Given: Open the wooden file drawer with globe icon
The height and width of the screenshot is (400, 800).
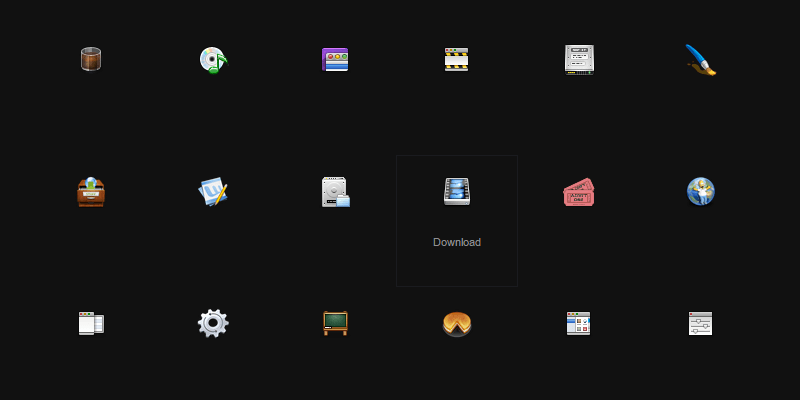Looking at the screenshot, I should click(x=91, y=192).
